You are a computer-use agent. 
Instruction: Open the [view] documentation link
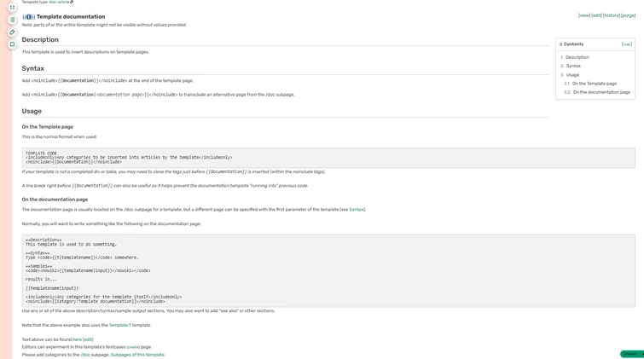tap(584, 15)
